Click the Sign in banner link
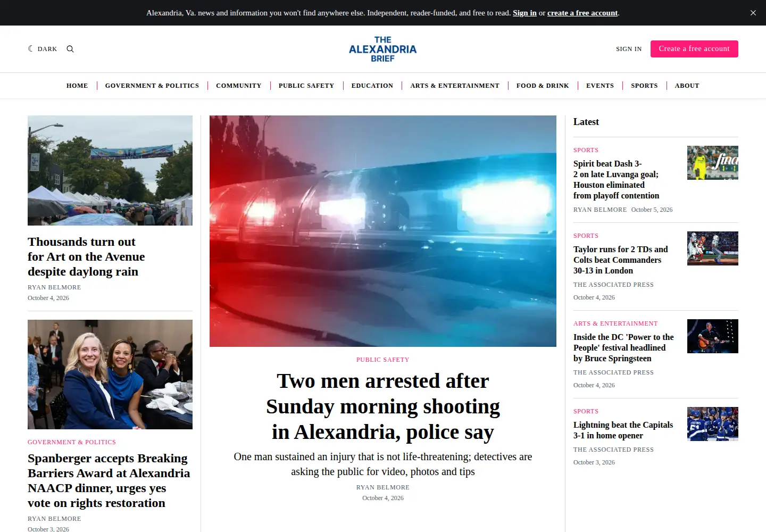This screenshot has width=766, height=532. [524, 13]
